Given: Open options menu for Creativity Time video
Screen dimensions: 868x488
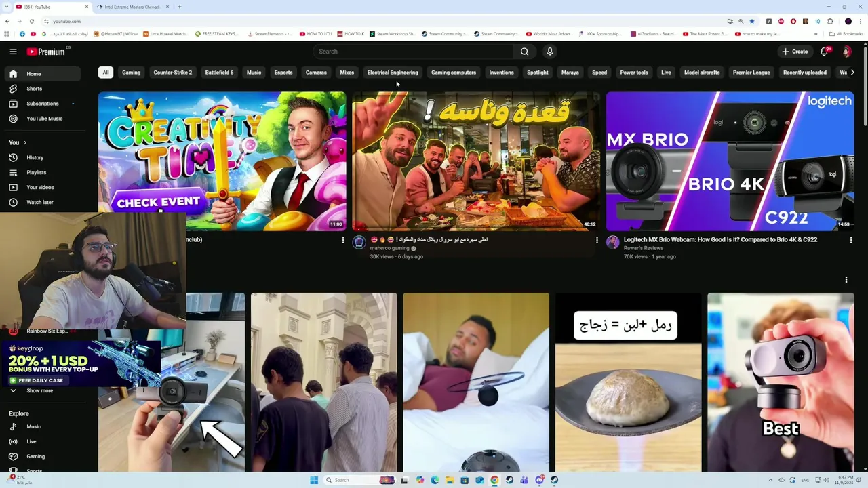Looking at the screenshot, I should tap(342, 240).
